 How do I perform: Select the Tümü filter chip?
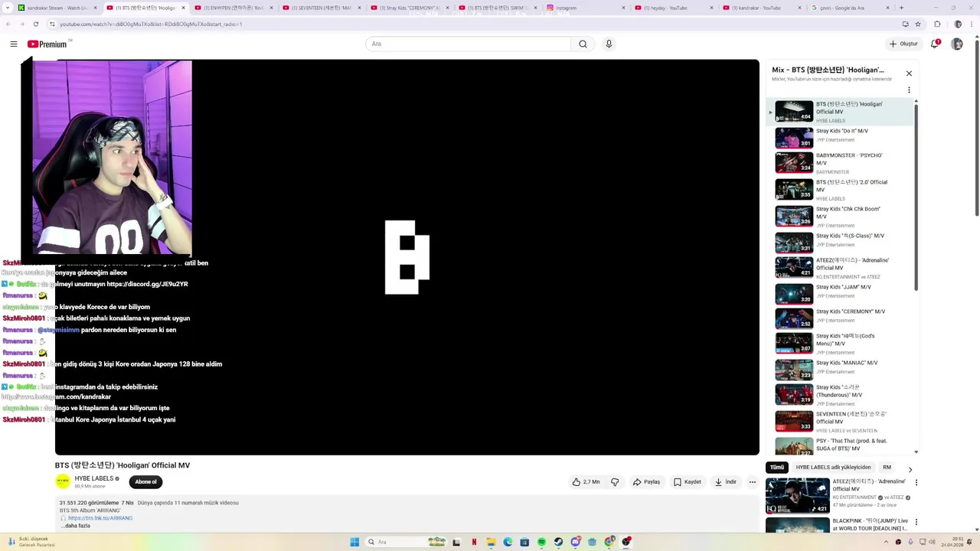pos(777,468)
